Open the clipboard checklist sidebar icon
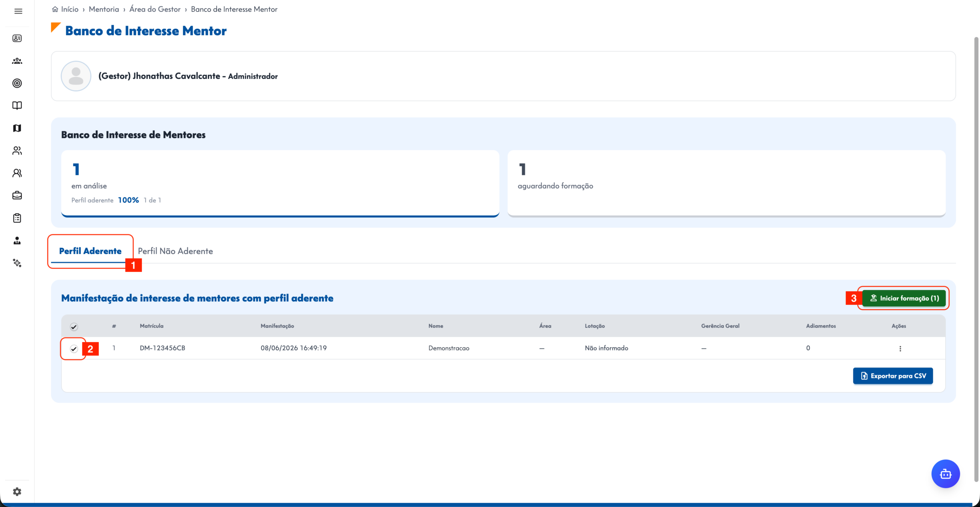980x507 pixels. [17, 218]
